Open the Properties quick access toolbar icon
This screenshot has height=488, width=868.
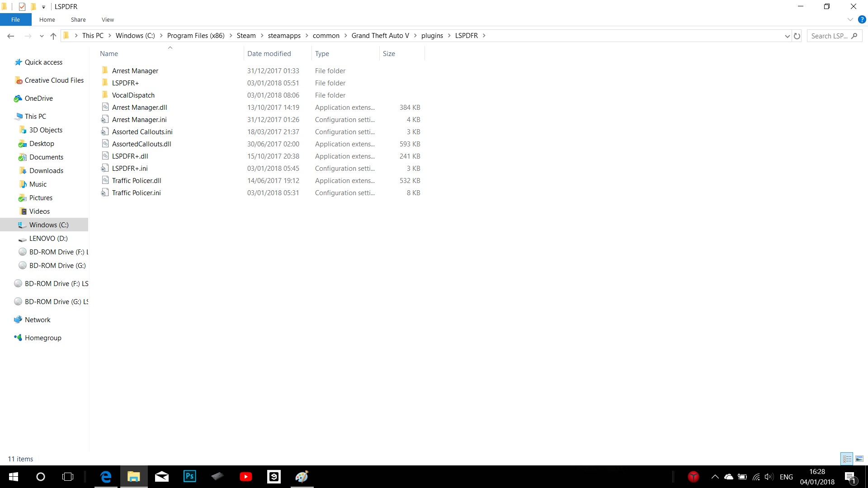(x=22, y=6)
